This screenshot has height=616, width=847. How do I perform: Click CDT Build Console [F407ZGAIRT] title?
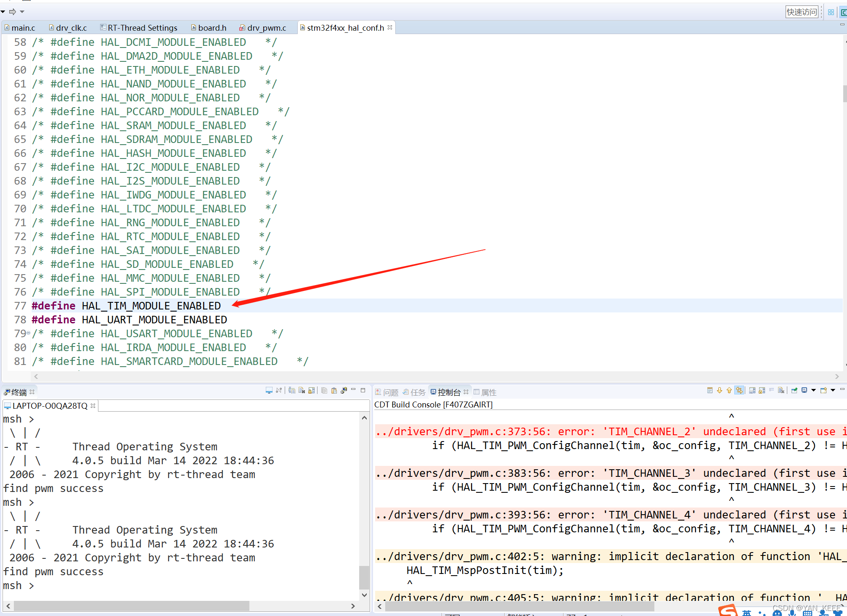[433, 404]
